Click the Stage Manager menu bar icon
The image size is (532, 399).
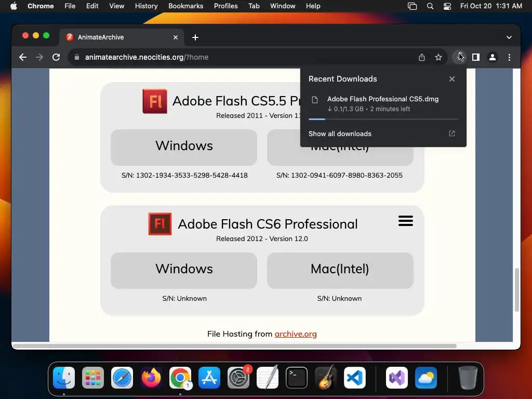(x=412, y=6)
